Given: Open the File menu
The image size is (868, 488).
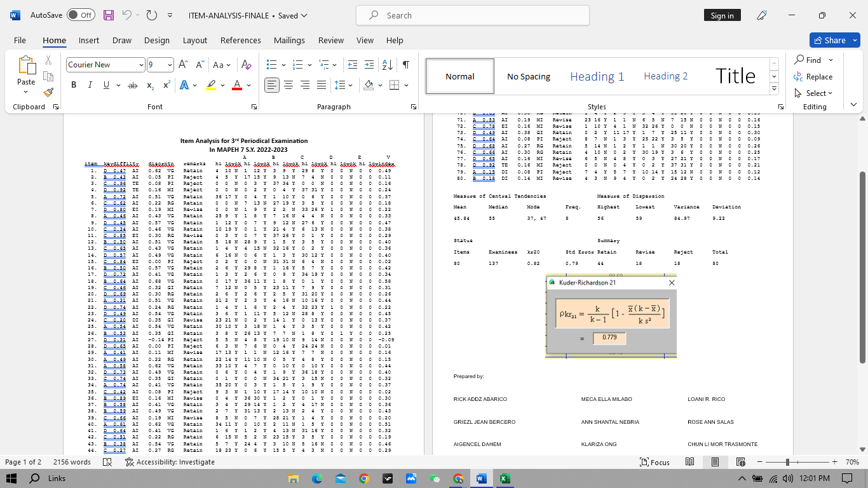Looking at the screenshot, I should pos(20,40).
